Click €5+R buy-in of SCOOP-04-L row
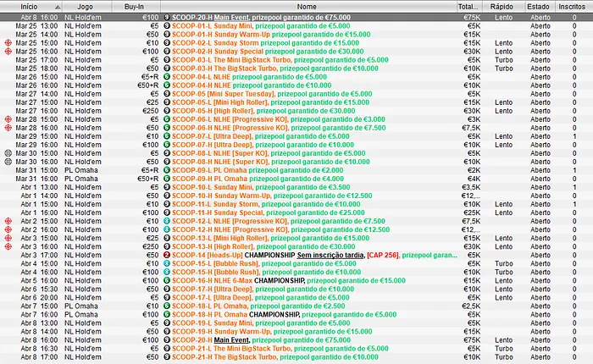This screenshot has height=364, width=593. tap(150, 77)
